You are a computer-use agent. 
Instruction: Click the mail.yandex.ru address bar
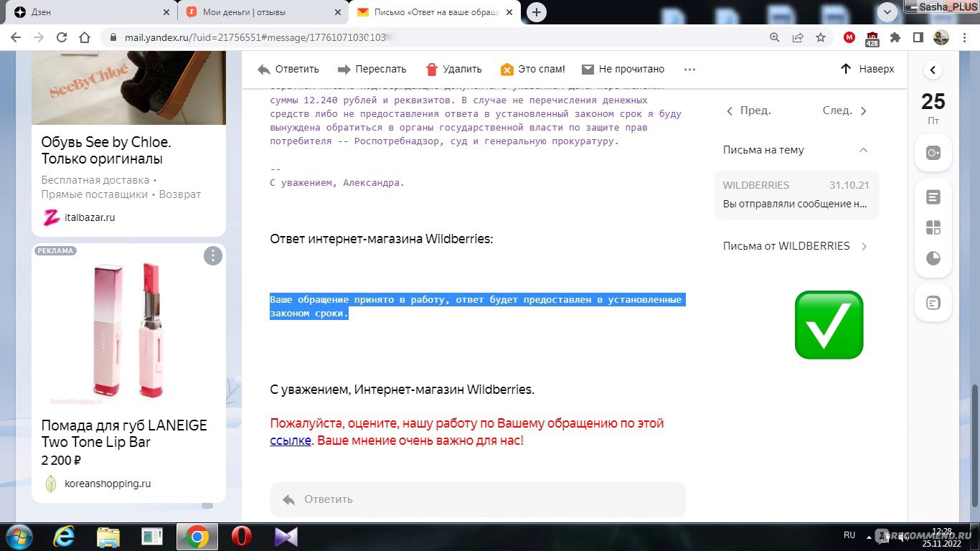430,37
